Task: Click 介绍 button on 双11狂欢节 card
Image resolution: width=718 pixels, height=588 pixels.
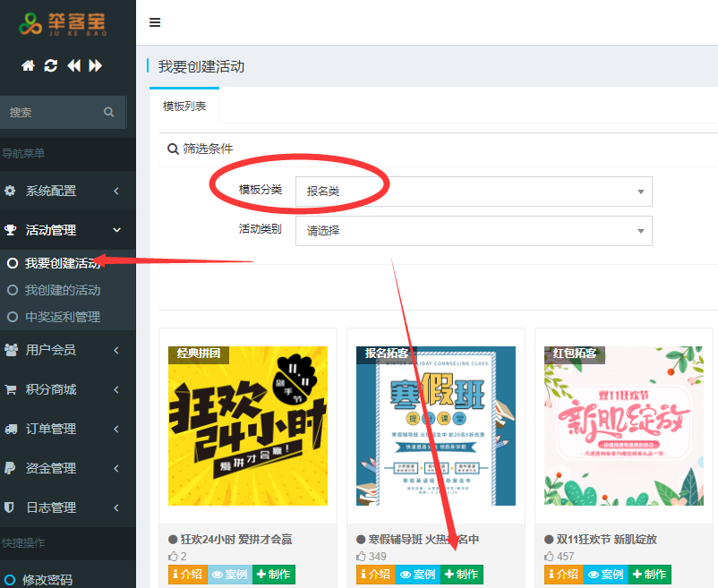Action: pos(564,575)
